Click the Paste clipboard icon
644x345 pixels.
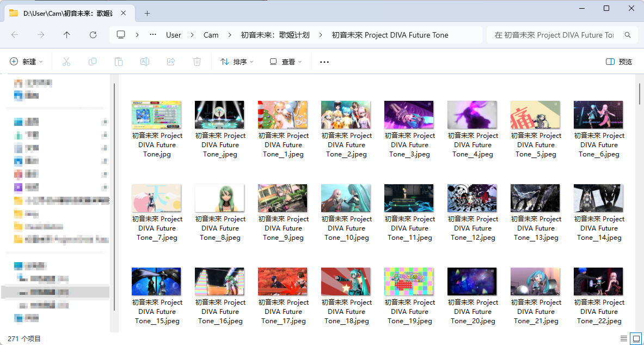coord(119,62)
